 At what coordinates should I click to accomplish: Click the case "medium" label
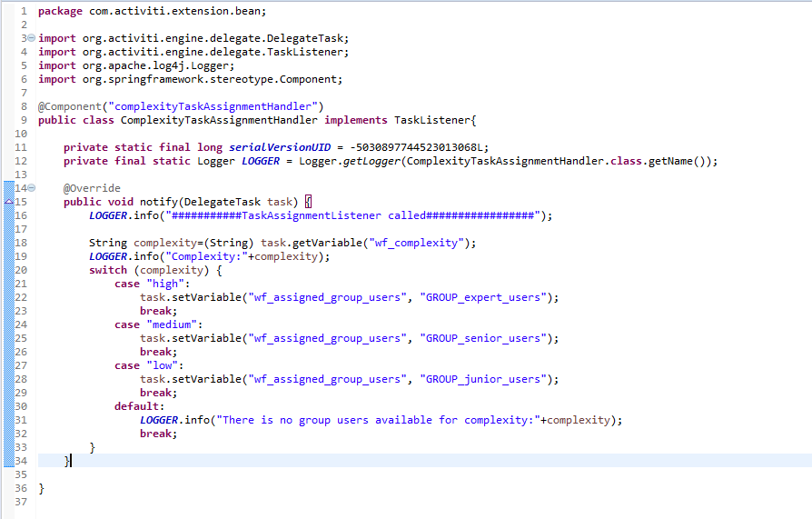click(158, 324)
